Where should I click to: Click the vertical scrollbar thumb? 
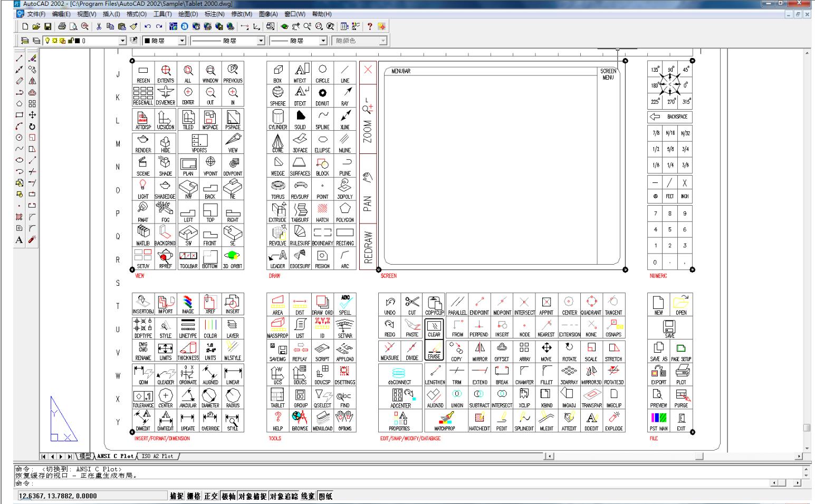click(x=807, y=428)
